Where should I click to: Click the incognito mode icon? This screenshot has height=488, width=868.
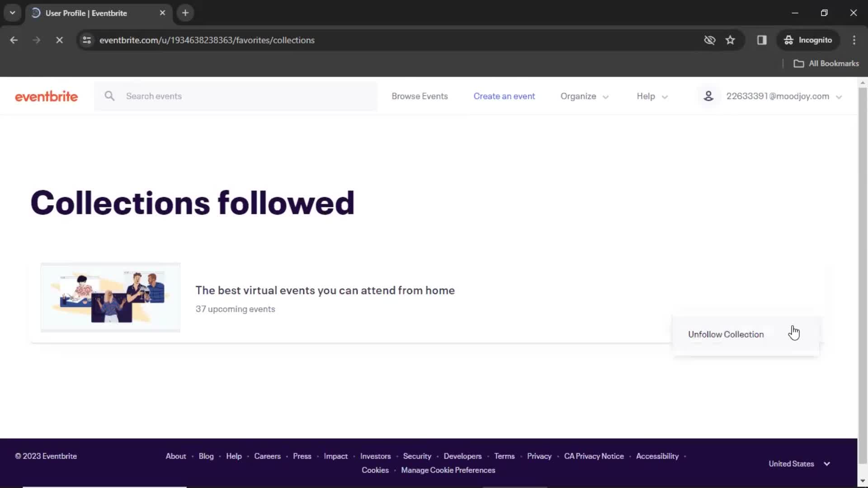click(789, 40)
